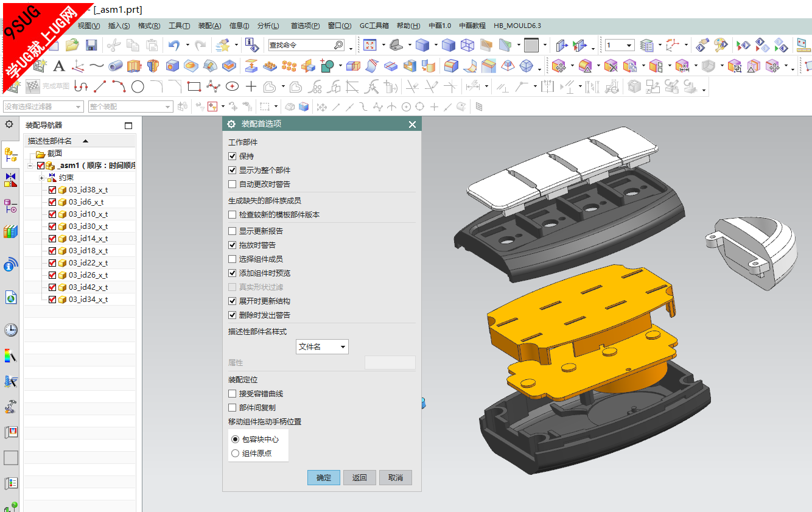Select the 组件原点 radio button

click(x=235, y=454)
